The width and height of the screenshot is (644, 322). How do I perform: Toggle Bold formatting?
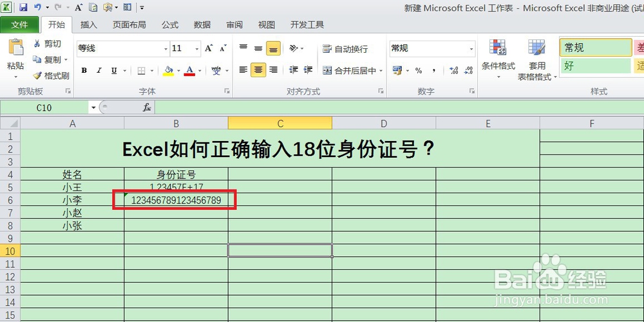pyautogui.click(x=84, y=71)
